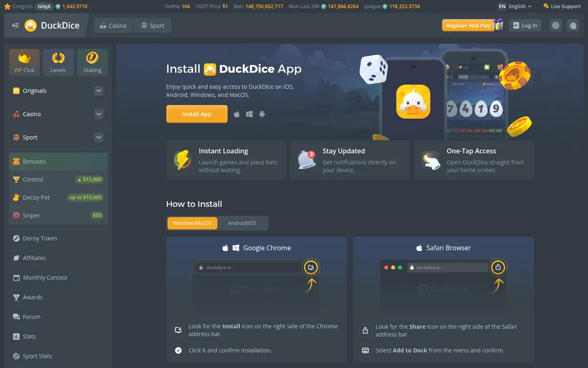The height and width of the screenshot is (368, 588).
Task: Click the Online 104 counter
Action: (x=177, y=6)
